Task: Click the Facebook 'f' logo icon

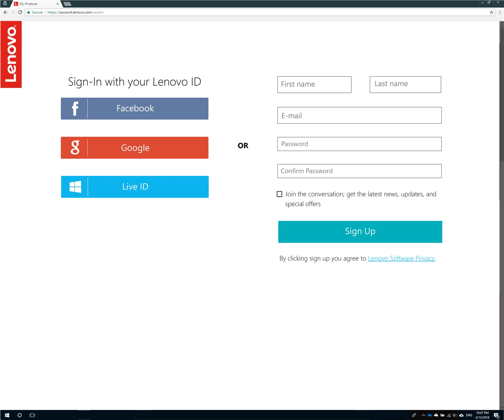Action: coord(75,109)
